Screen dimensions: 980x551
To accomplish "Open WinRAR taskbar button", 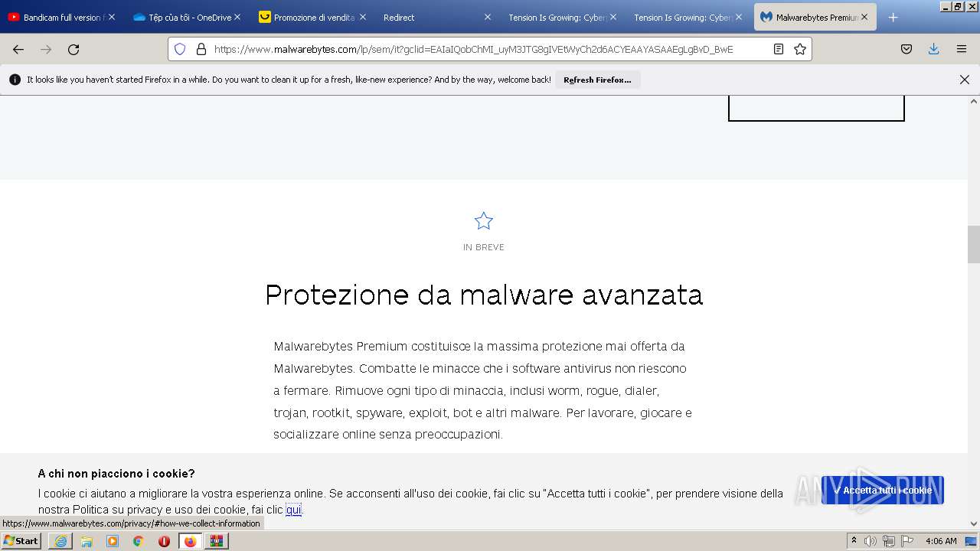I will pos(217,541).
